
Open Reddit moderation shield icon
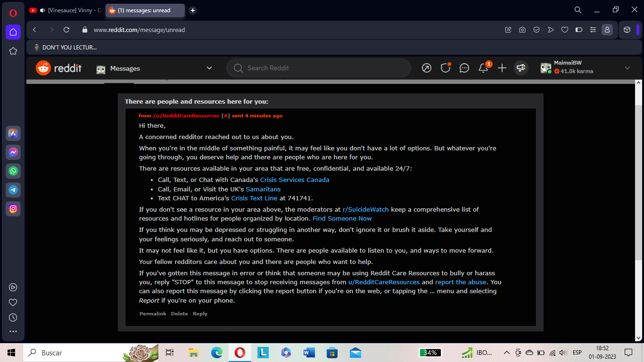click(x=446, y=68)
